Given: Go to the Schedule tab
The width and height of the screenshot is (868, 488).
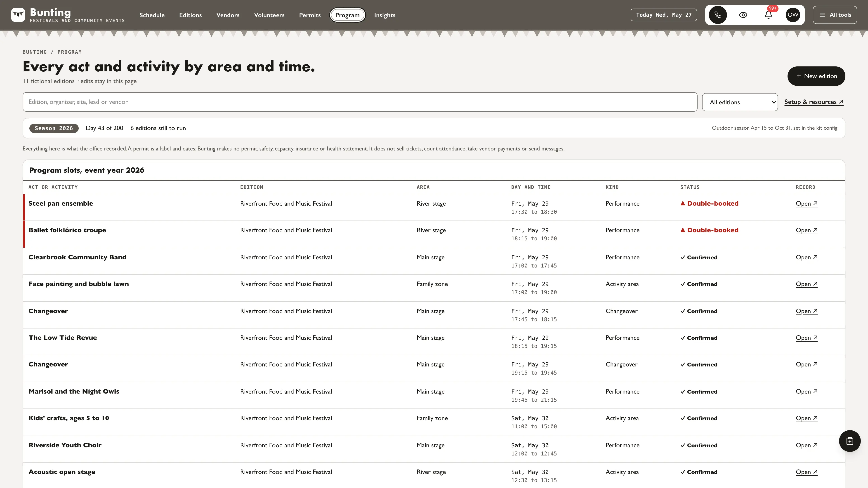Looking at the screenshot, I should (152, 15).
